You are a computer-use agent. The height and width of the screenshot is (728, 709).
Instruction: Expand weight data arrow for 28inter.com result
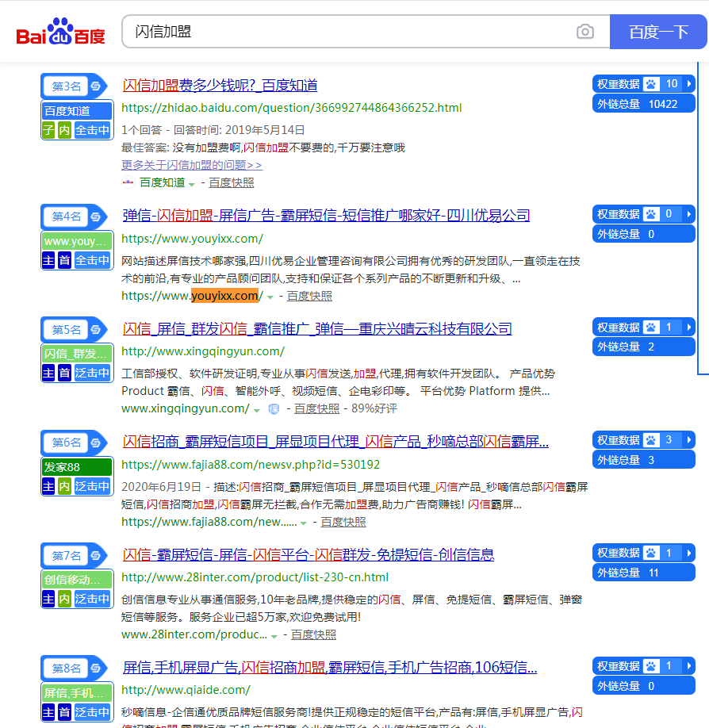[x=689, y=553]
